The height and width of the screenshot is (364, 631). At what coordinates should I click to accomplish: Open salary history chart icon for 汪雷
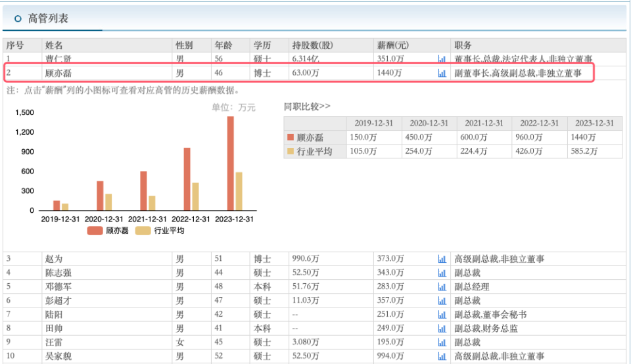click(442, 342)
